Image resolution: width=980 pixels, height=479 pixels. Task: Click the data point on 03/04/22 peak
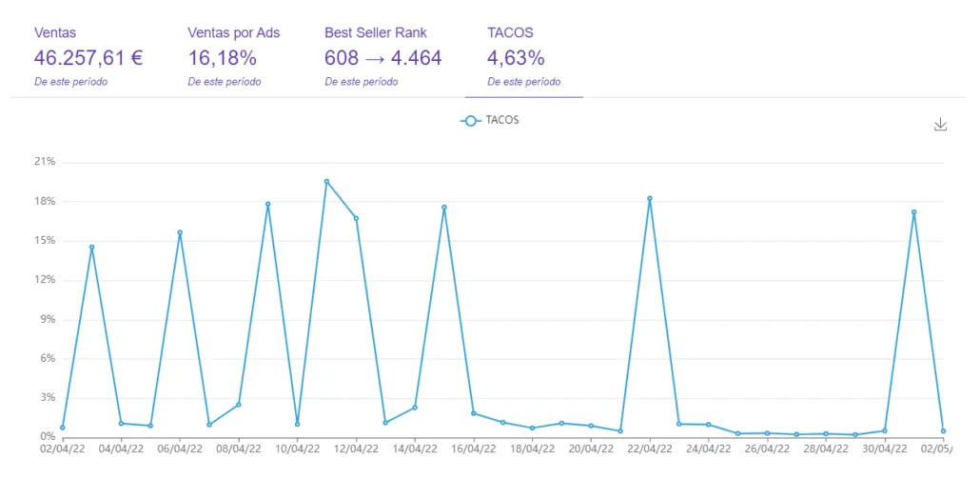[92, 247]
